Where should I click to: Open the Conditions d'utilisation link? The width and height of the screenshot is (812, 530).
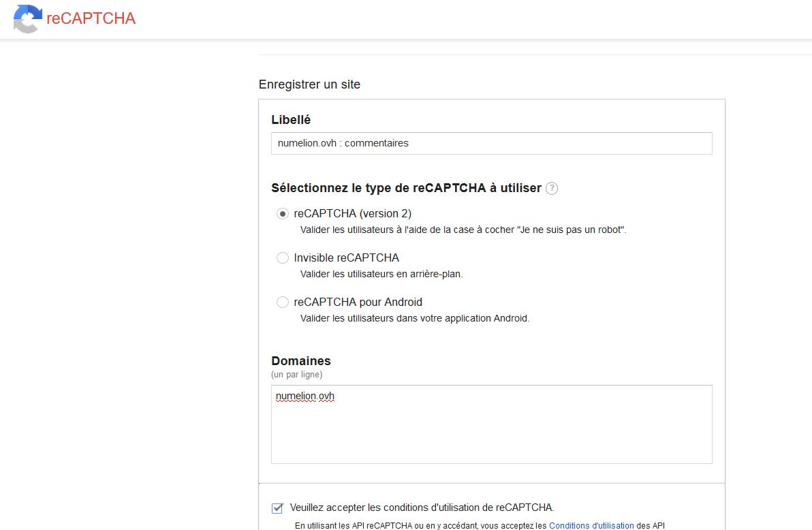pyautogui.click(x=591, y=525)
